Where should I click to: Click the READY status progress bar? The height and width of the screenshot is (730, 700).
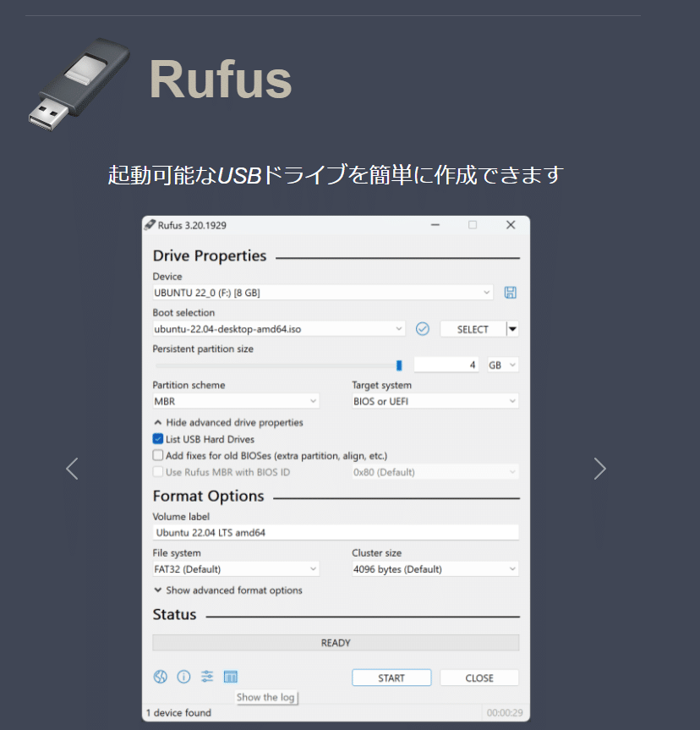[336, 643]
